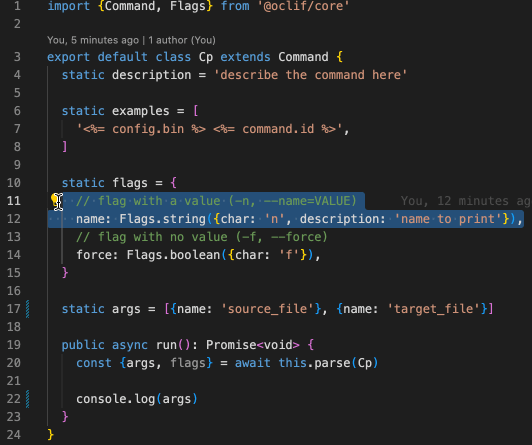Click the word 'flags' on line 10
This screenshot has width=532, height=445.
tap(130, 183)
